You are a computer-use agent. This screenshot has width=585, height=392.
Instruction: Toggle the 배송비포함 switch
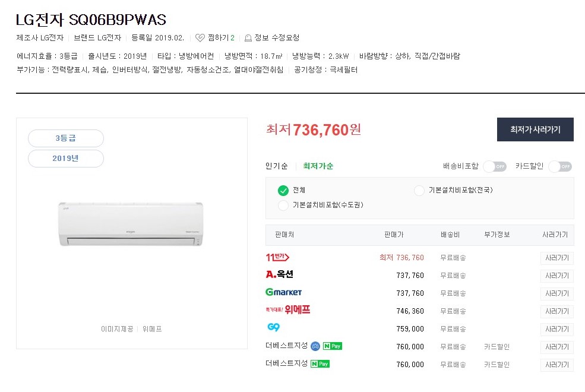(x=495, y=166)
